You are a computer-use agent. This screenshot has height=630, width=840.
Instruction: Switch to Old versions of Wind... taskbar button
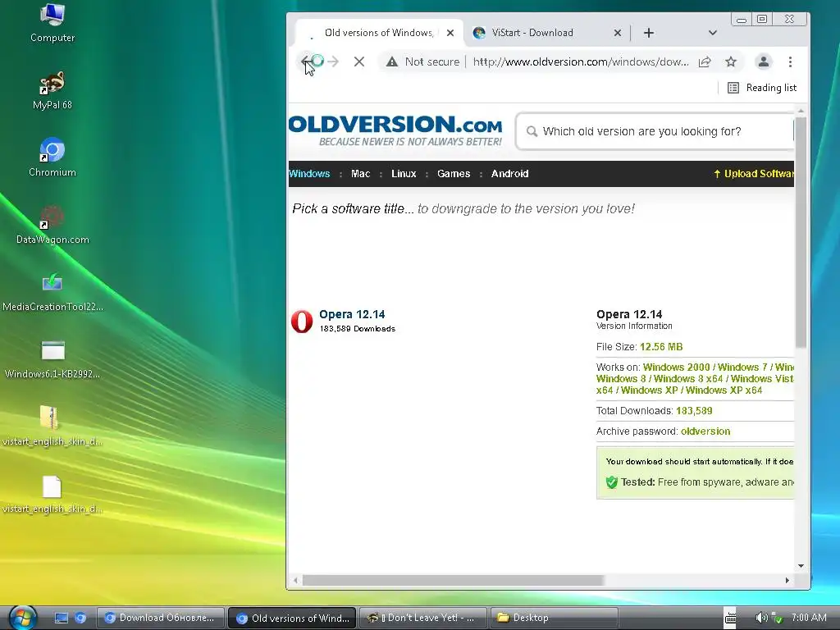click(x=292, y=618)
